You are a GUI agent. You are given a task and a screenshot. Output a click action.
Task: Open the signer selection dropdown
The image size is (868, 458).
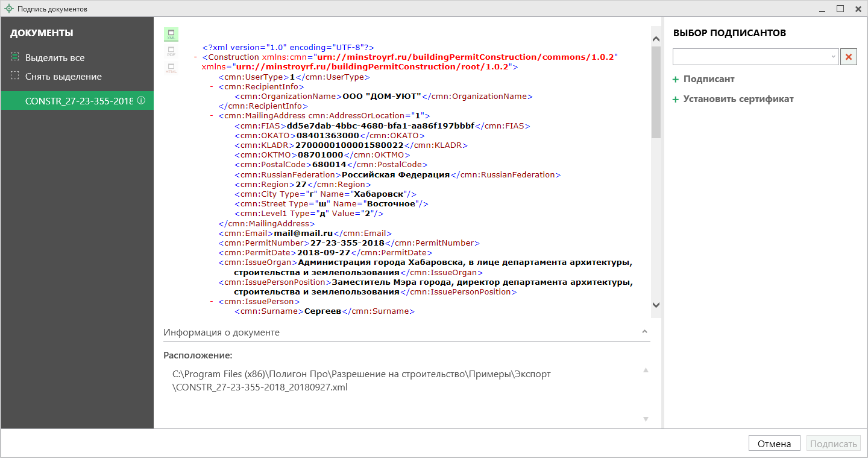point(834,57)
